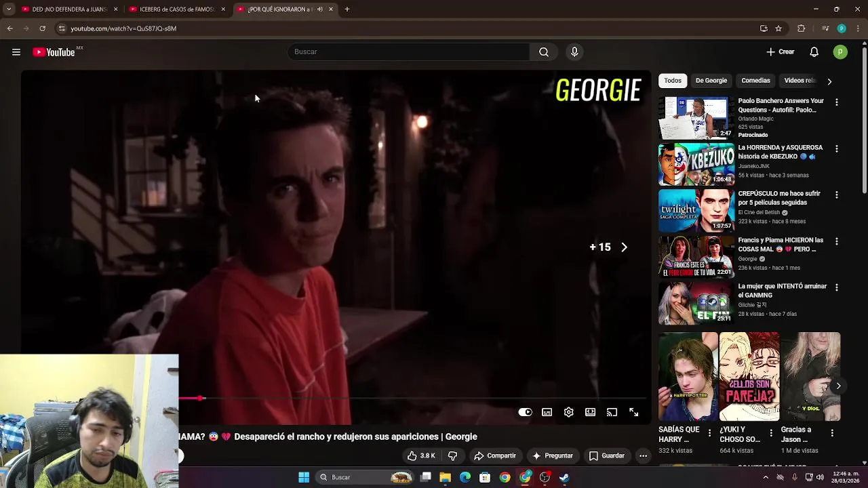The height and width of the screenshot is (488, 868).
Task: Focus the Buscar search field on YouTube
Action: [x=409, y=52]
